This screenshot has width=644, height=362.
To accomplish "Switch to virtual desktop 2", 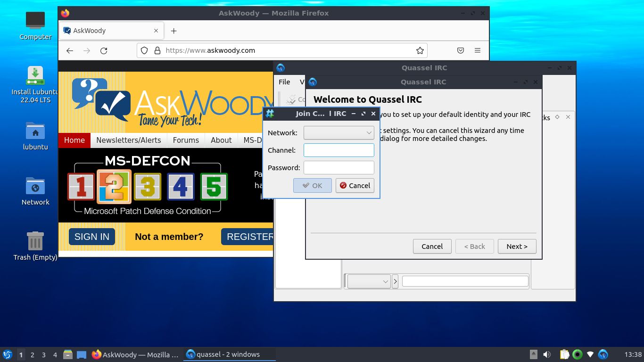I will coord(32,354).
